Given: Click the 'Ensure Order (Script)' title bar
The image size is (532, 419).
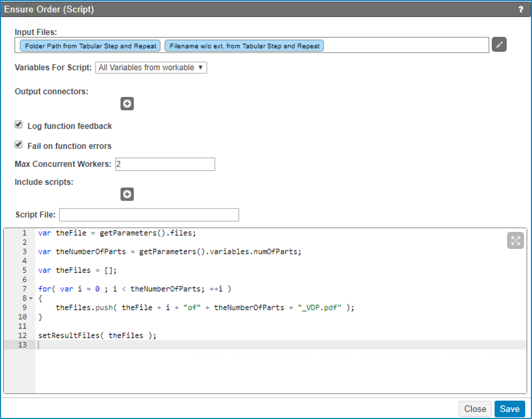Looking at the screenshot, I should pyautogui.click(x=266, y=9).
